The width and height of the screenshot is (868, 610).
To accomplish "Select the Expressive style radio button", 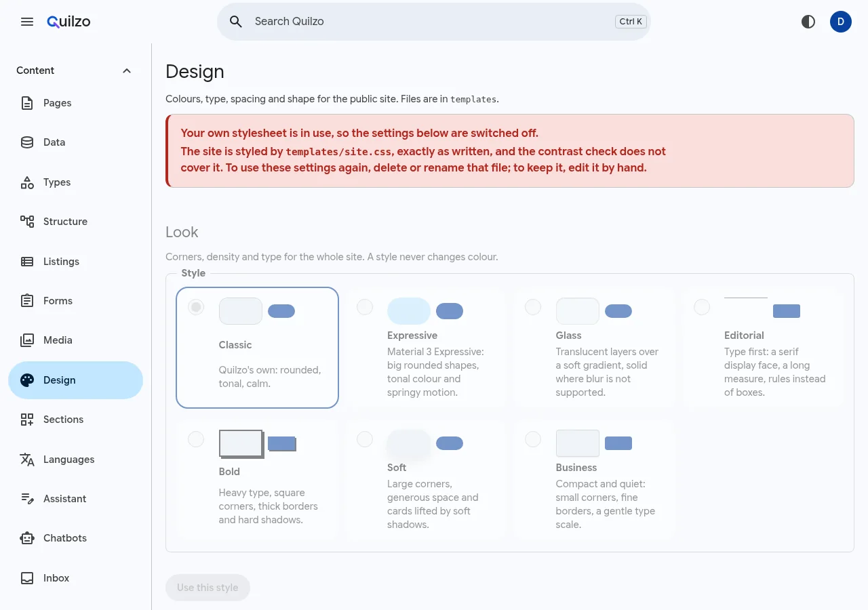I will [x=365, y=307].
